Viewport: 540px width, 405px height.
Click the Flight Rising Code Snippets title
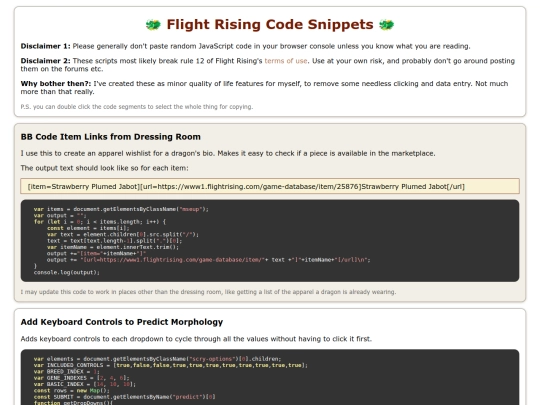270,24
